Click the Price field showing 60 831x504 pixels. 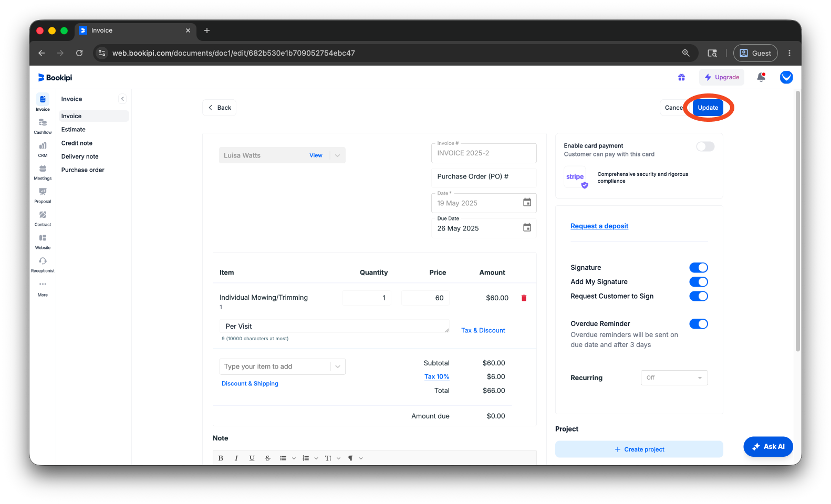(425, 298)
